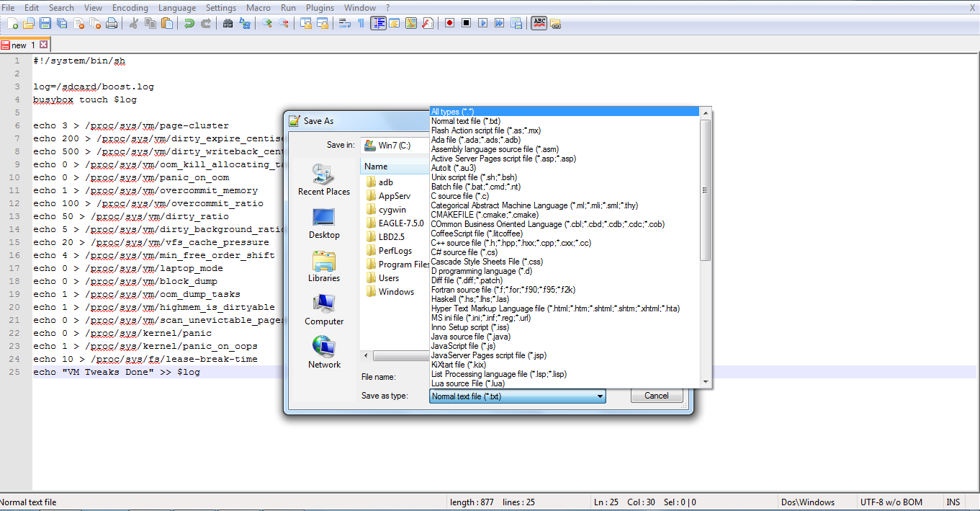980x511 pixels.
Task: Toggle the Show All Characters pilcrow icon
Action: pyautogui.click(x=361, y=23)
